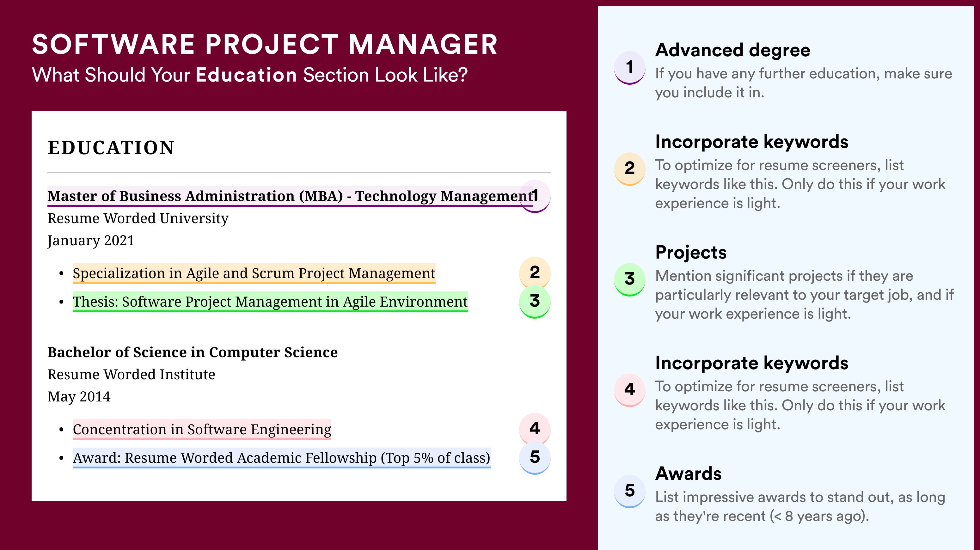Click the green 3 marker beside Thesis line
980x550 pixels.
coord(535,302)
